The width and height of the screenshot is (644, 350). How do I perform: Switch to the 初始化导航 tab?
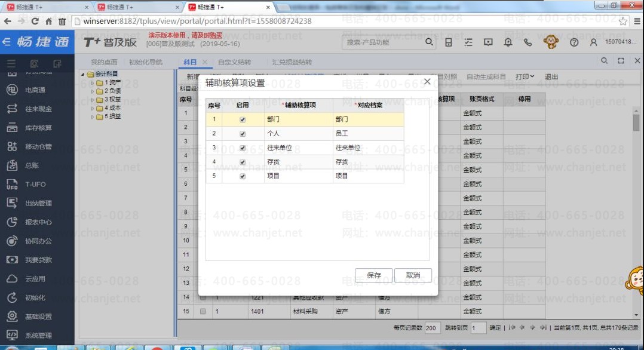145,62
